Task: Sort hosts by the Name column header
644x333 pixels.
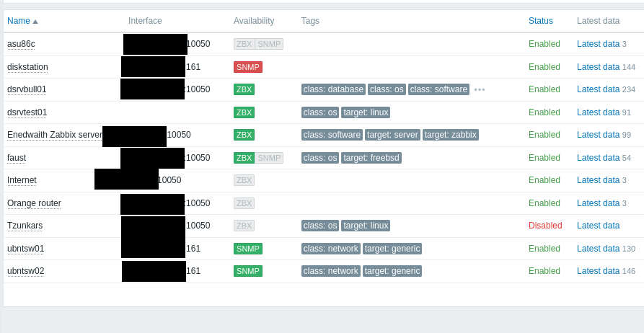Action: click(22, 21)
